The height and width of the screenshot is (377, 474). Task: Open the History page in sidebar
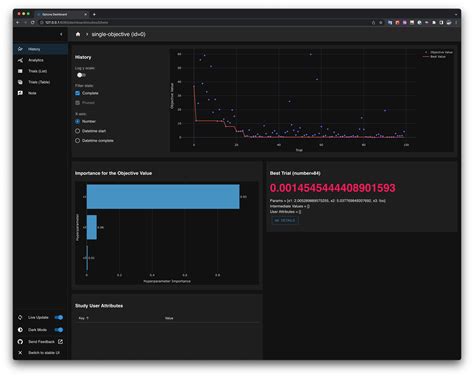coord(41,49)
